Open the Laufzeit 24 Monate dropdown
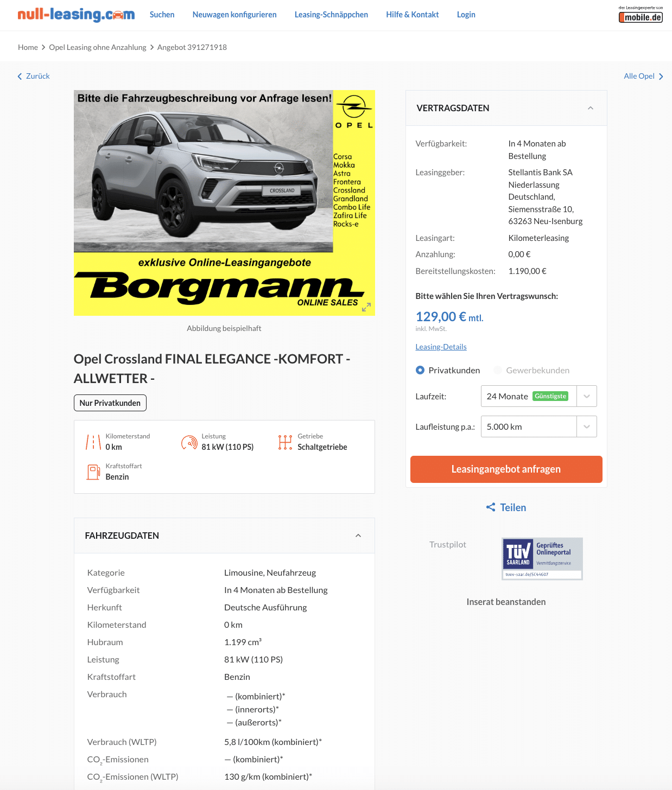This screenshot has width=672, height=790. (539, 396)
